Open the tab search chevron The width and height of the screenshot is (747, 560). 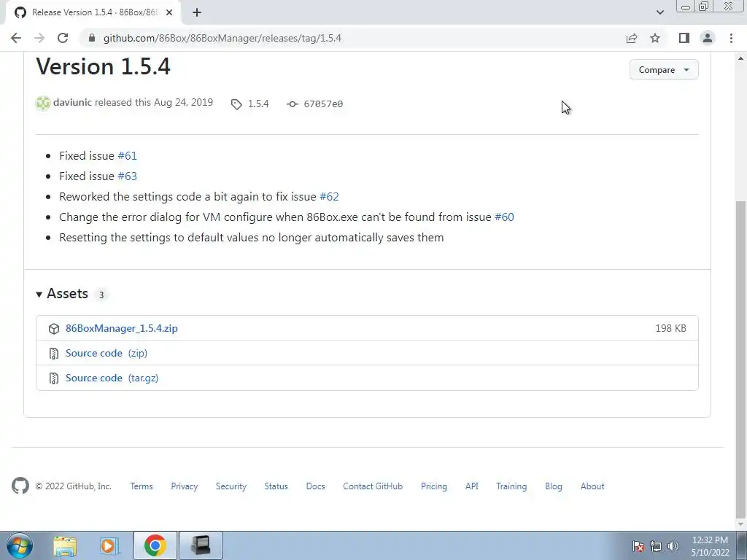(x=659, y=12)
